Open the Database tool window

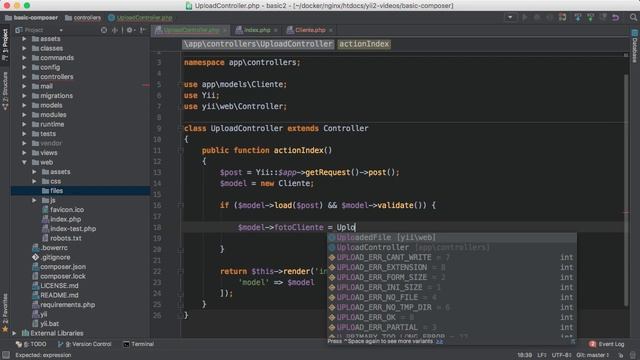pyautogui.click(x=635, y=46)
